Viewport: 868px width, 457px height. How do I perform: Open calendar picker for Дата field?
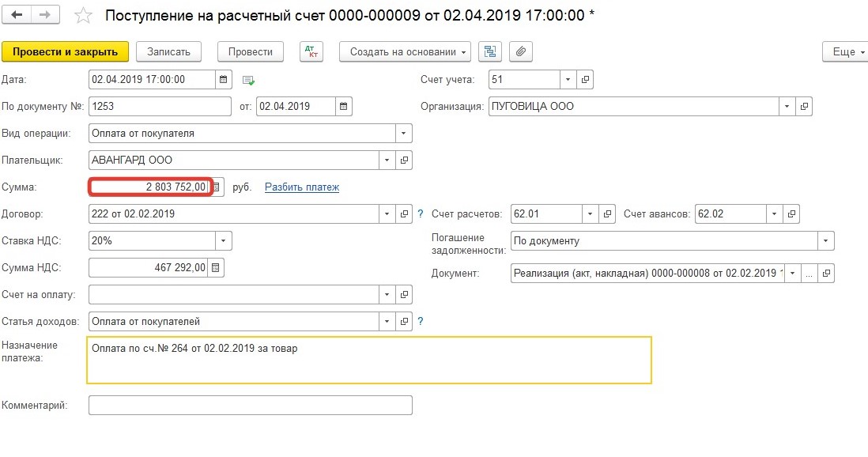(x=223, y=80)
